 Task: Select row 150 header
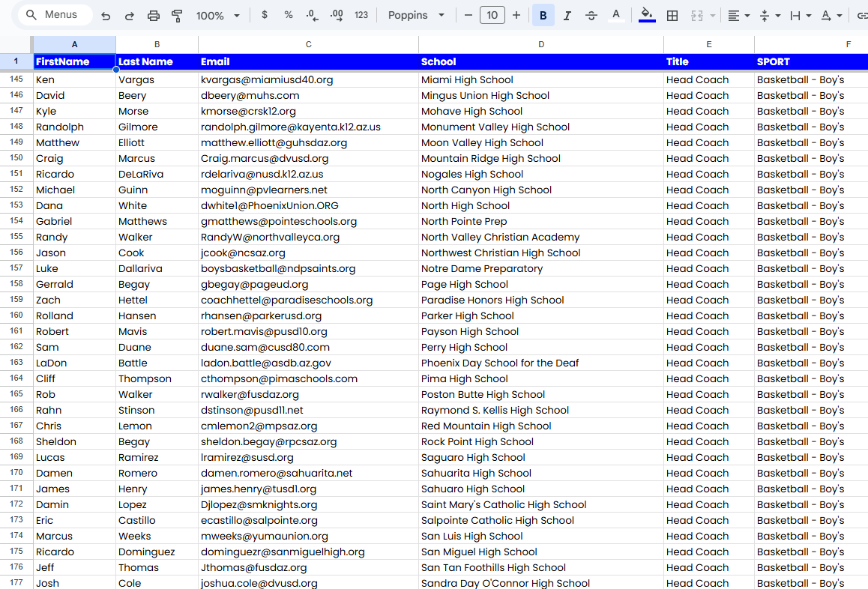pyautogui.click(x=16, y=158)
